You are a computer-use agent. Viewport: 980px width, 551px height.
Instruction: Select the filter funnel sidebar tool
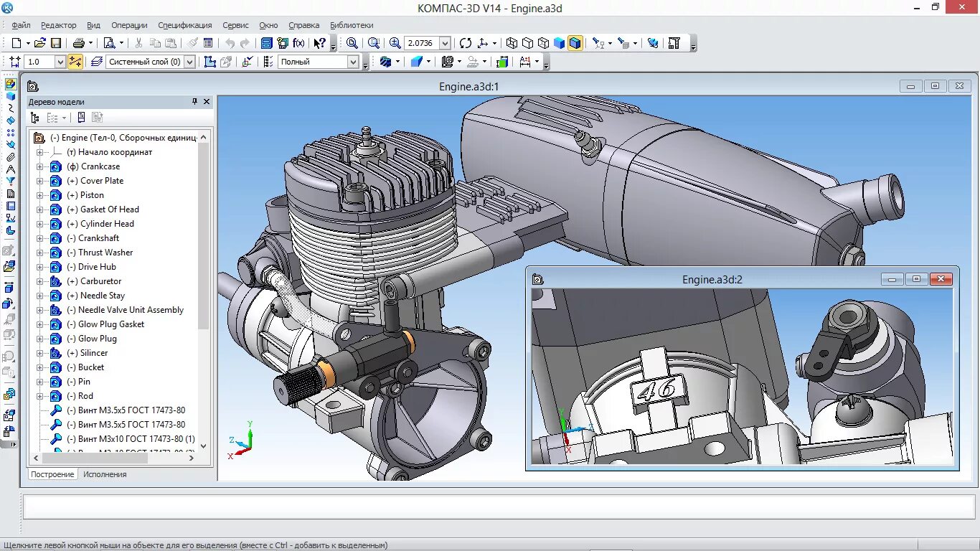pos(11,181)
